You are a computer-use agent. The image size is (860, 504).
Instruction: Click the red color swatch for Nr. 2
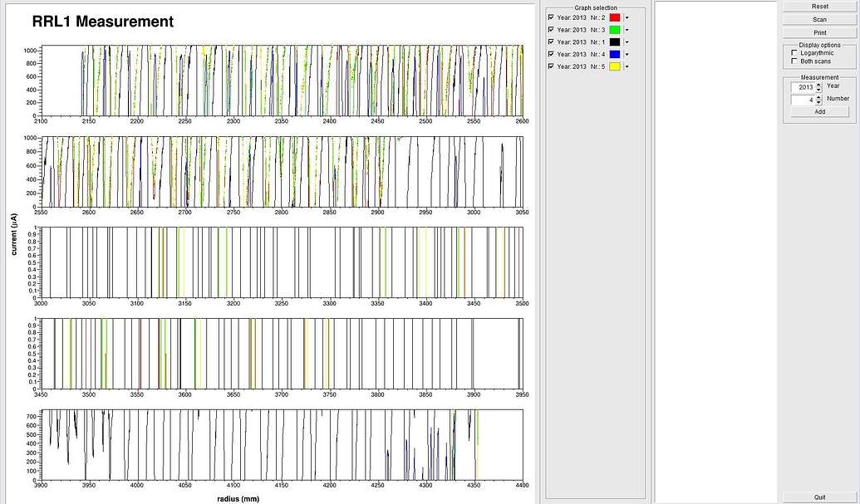pos(615,17)
